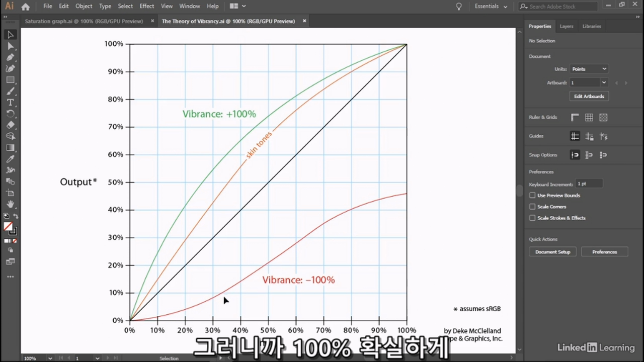Go to next artboard arrow in Properties
Image resolution: width=644 pixels, height=362 pixels.
click(625, 82)
